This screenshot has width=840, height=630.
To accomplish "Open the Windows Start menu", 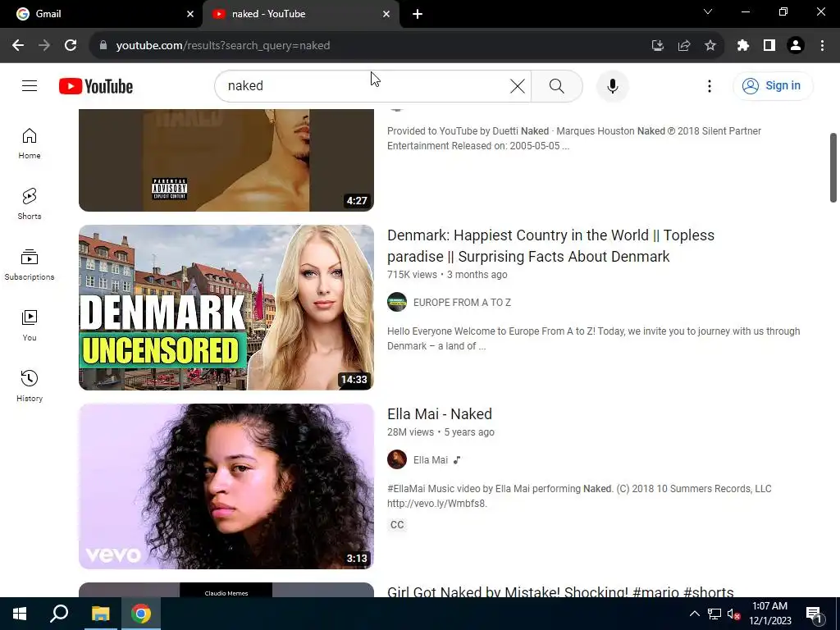I will pos(20,614).
